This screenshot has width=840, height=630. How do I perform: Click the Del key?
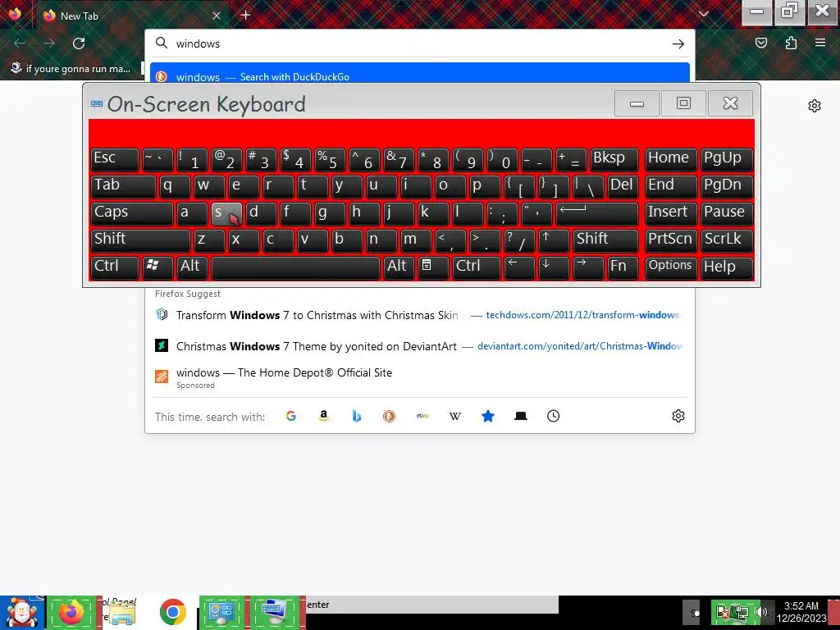click(x=623, y=186)
